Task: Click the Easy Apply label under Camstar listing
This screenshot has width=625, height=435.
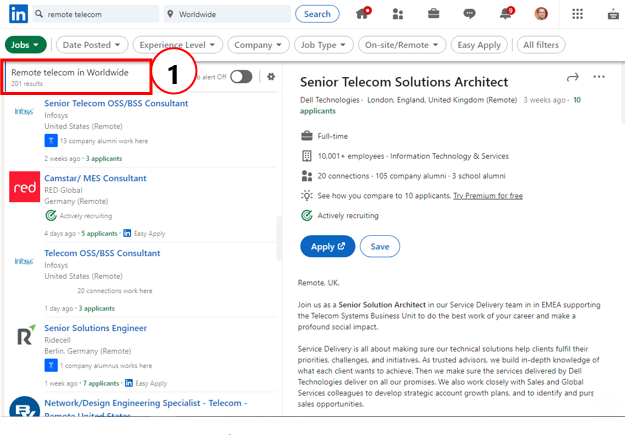Action: coord(149,233)
